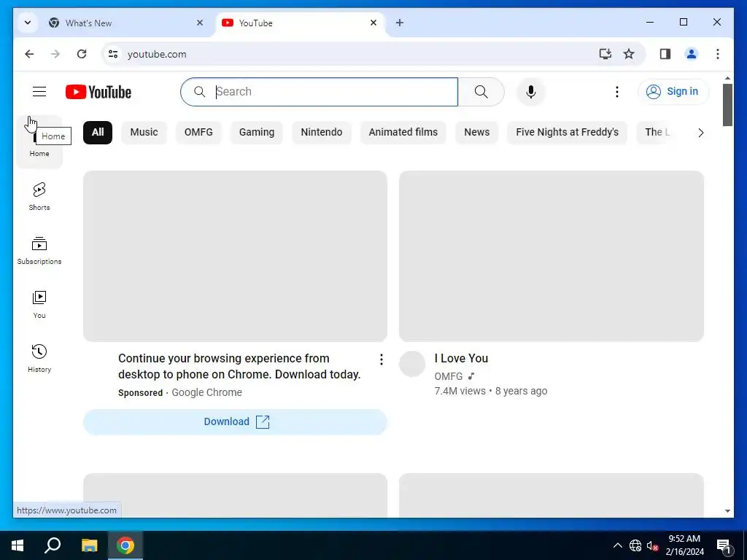Open taskbar search
Screen dimensions: 747x560
pyautogui.click(x=53, y=545)
